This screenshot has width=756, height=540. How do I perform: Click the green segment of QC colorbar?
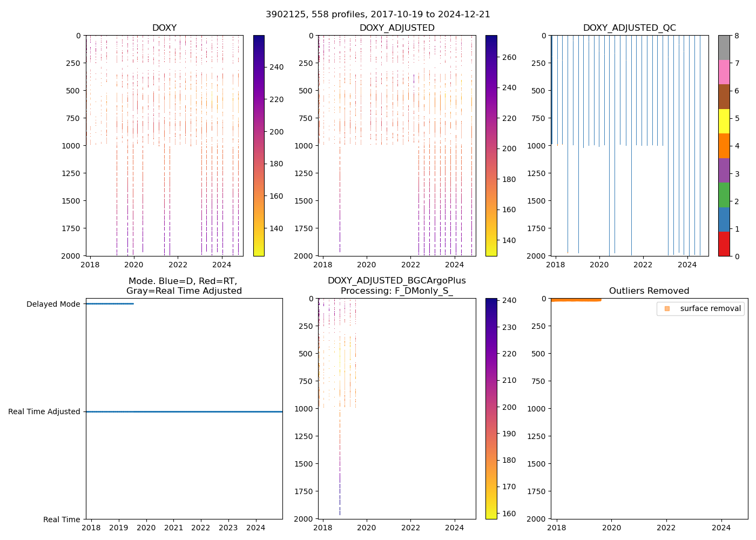coord(724,194)
